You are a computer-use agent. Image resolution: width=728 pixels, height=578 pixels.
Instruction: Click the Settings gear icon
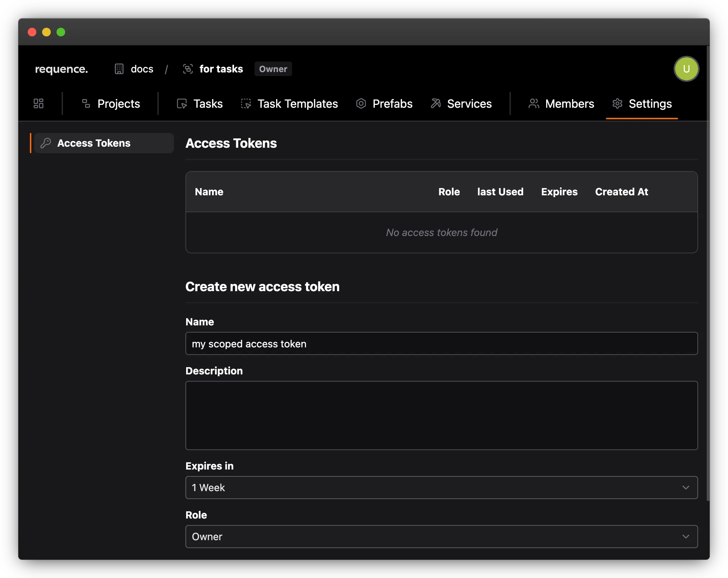617,104
